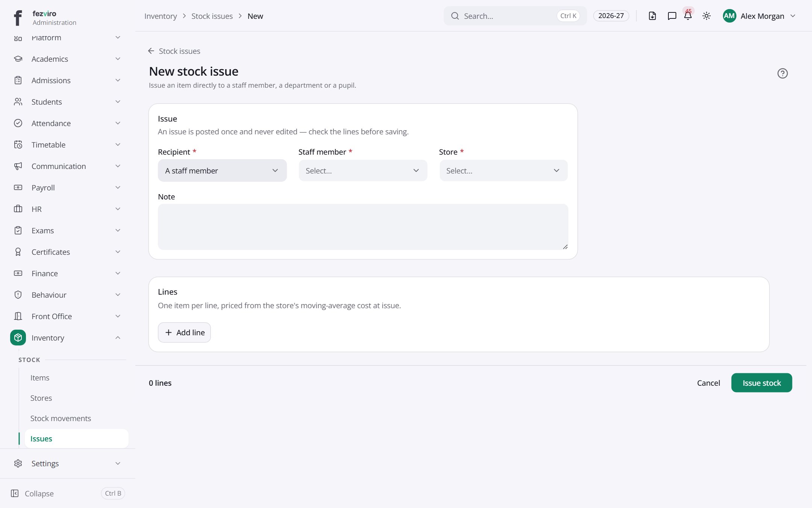Collapse the Inventory sidebar section

[x=118, y=338]
